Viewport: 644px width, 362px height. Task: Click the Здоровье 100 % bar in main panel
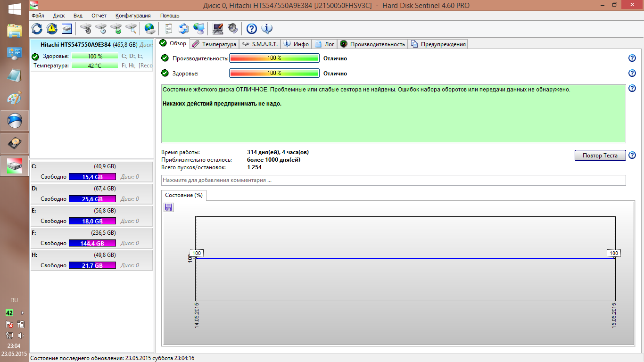click(x=274, y=73)
